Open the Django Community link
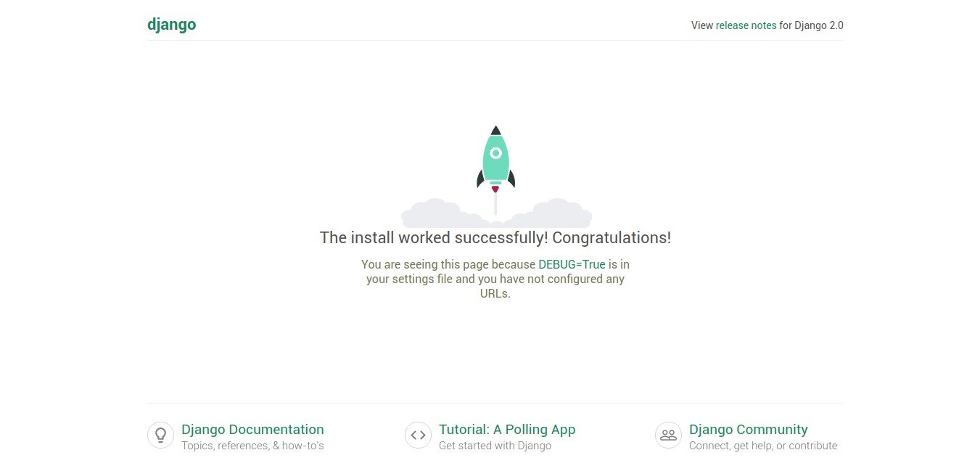The image size is (980, 458). click(748, 430)
